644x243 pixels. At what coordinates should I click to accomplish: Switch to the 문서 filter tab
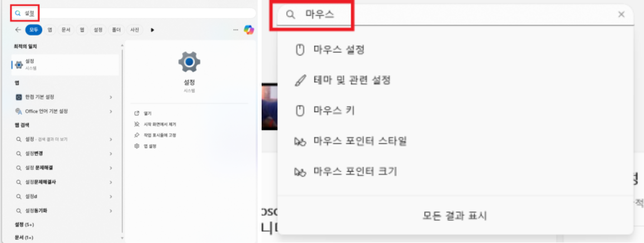click(x=66, y=30)
